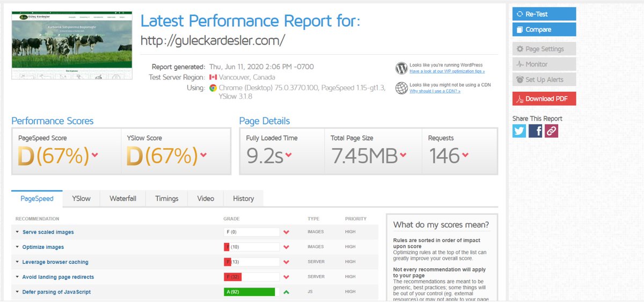Screen dimensions: 644x302
Task: Share report on Twitter icon
Action: point(519,130)
